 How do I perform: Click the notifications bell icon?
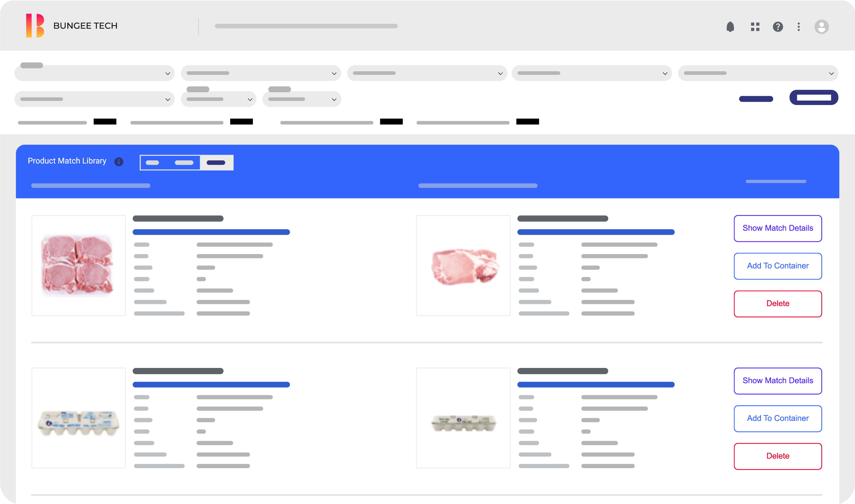pos(730,26)
